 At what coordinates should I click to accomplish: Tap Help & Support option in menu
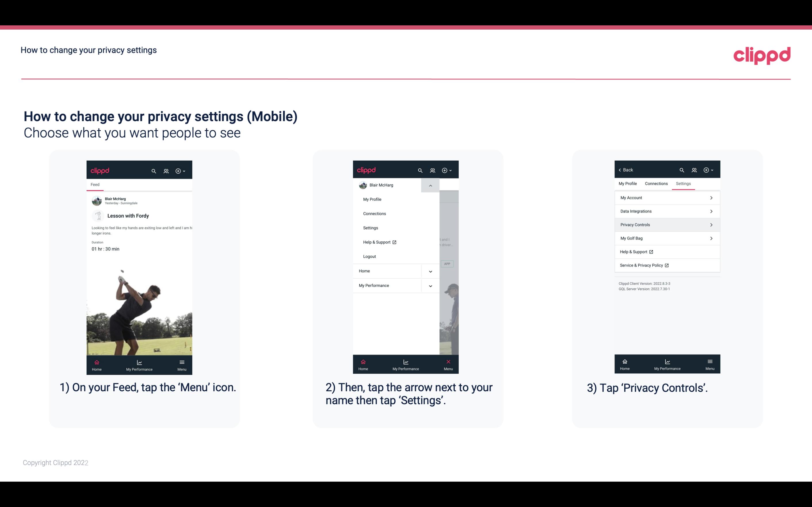(379, 242)
